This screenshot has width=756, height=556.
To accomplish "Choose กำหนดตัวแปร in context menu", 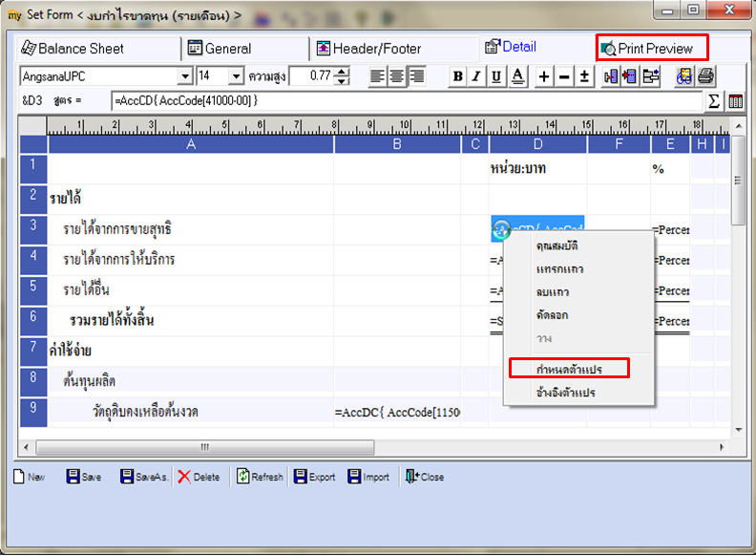I will (x=569, y=369).
